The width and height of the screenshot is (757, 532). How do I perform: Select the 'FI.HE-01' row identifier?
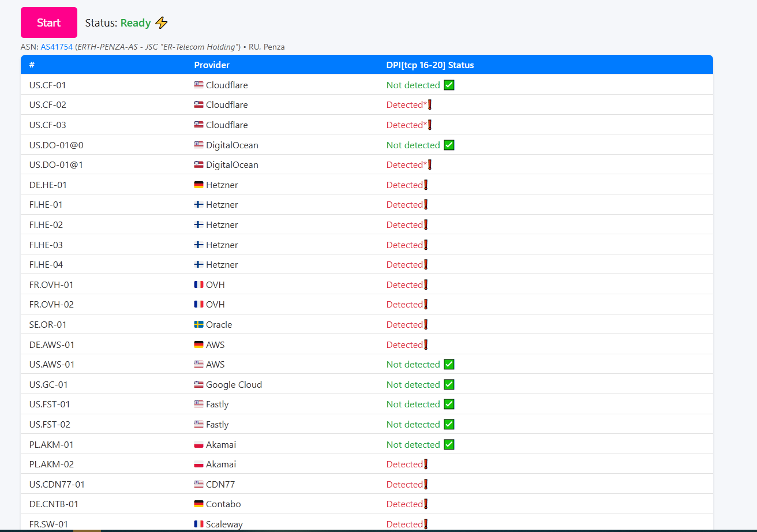(x=46, y=205)
